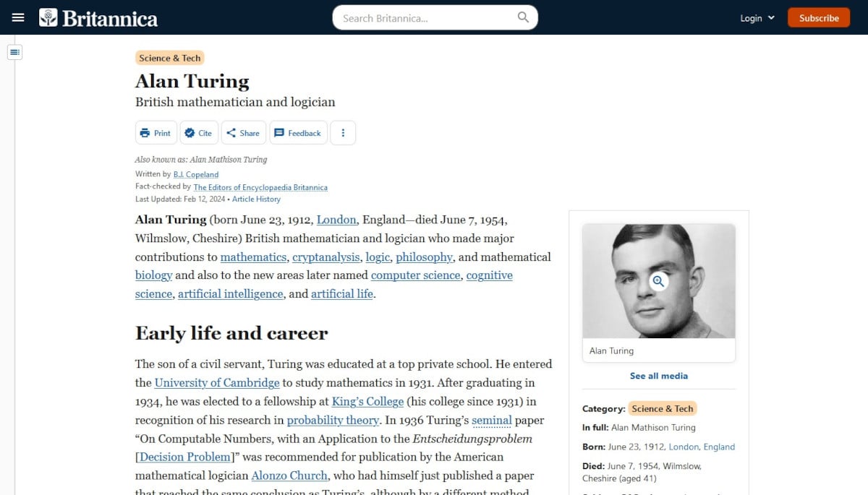Follow the London hyperlink in the article
The image size is (868, 495).
coord(336,219)
